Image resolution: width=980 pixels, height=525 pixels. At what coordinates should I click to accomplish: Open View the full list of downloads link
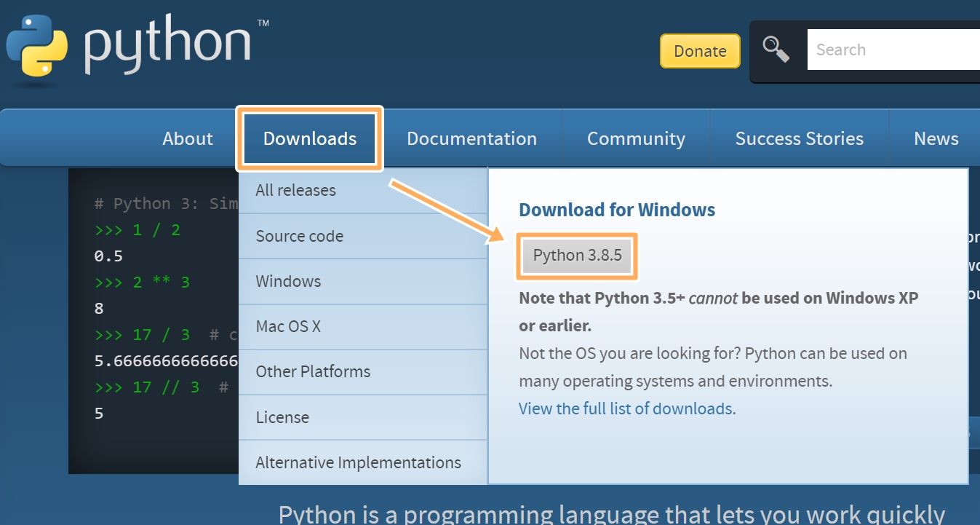pos(625,408)
